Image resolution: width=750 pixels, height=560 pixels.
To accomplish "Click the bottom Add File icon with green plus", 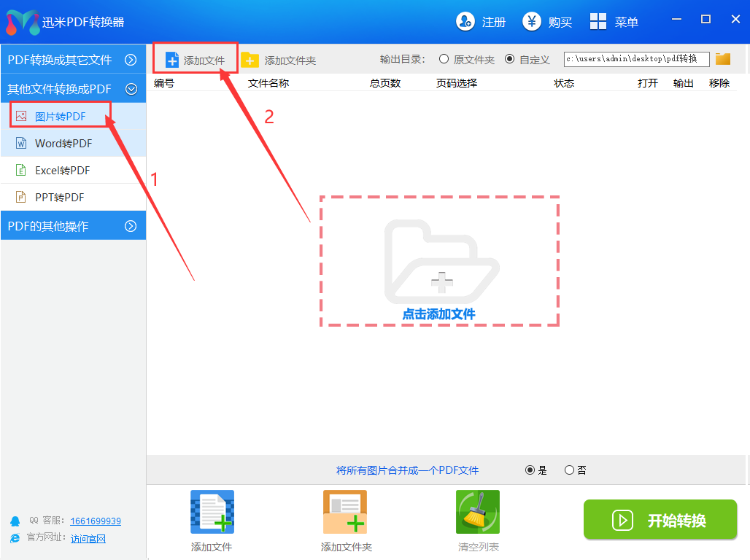I will (212, 512).
